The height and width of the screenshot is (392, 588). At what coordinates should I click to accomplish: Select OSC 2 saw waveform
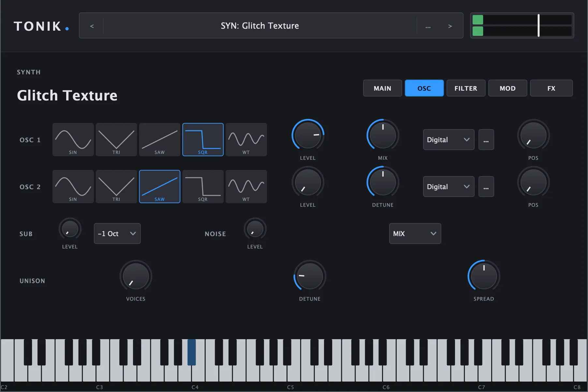pyautogui.click(x=160, y=187)
